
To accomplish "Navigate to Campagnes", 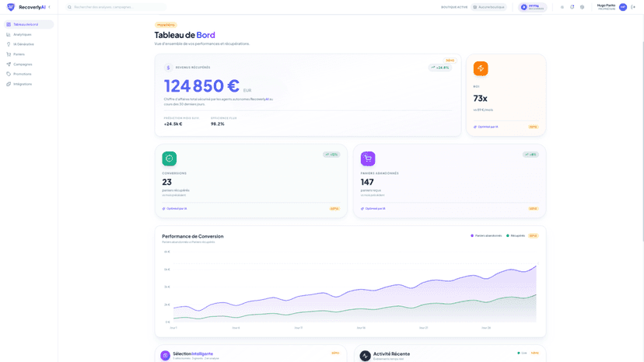I will [29, 64].
